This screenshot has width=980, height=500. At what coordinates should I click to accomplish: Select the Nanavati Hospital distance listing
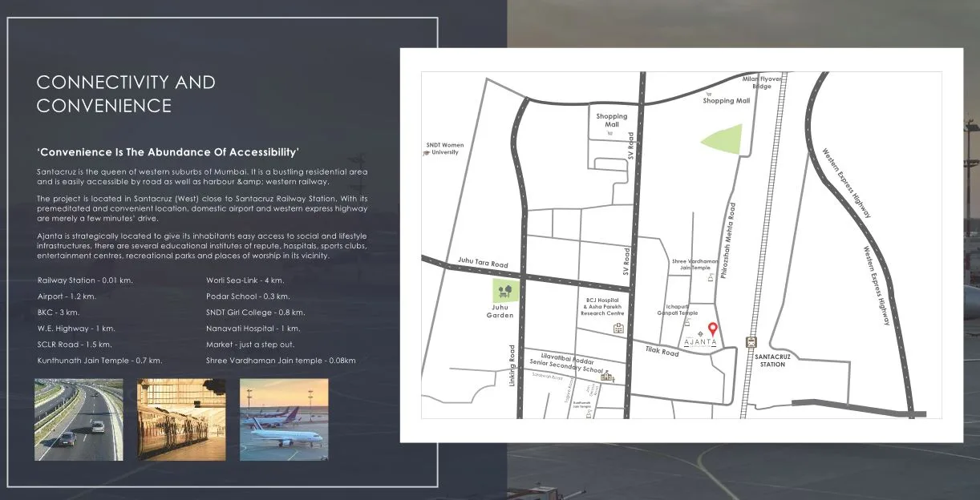pyautogui.click(x=252, y=329)
